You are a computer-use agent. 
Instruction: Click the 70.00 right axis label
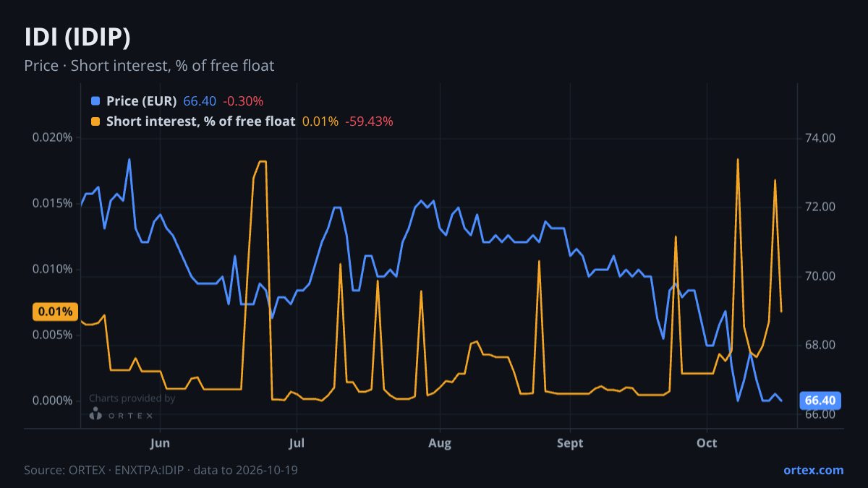(820, 276)
